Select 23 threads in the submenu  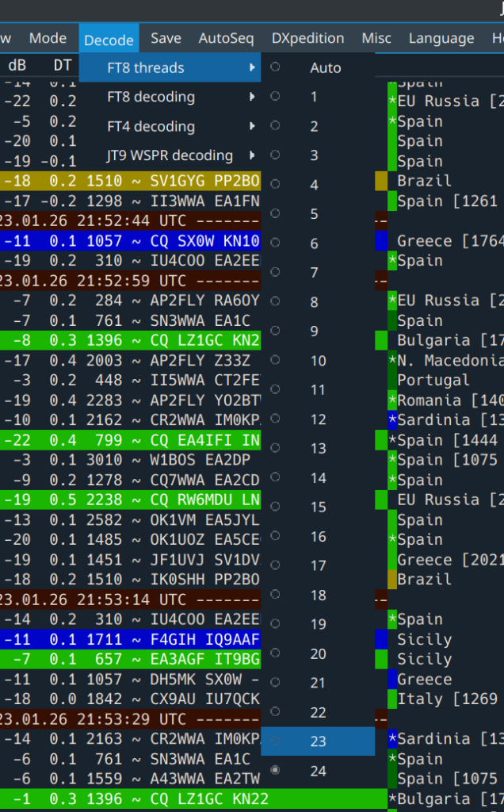pyautogui.click(x=319, y=741)
